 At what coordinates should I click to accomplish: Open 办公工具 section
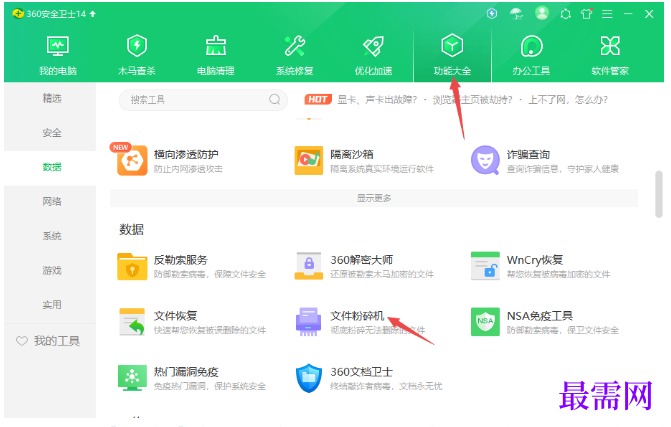click(531, 56)
